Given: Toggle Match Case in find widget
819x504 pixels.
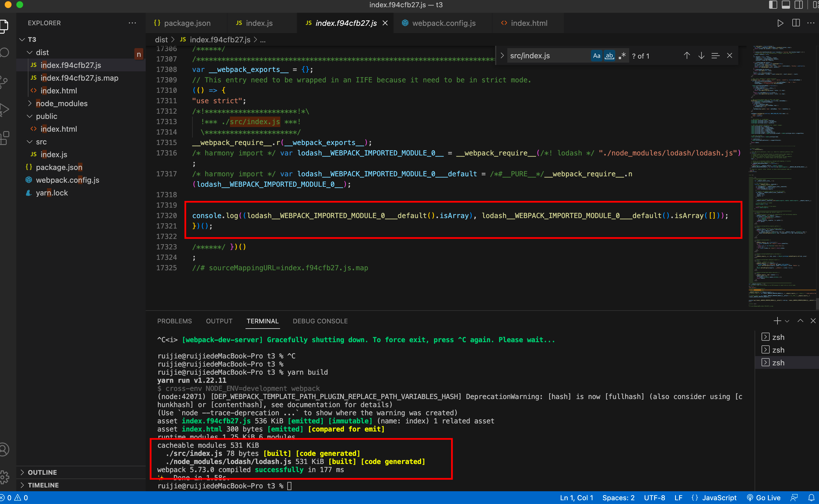Looking at the screenshot, I should click(x=596, y=56).
